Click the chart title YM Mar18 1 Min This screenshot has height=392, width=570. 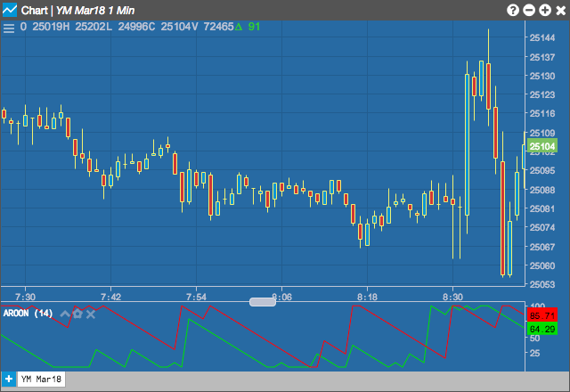(x=95, y=10)
